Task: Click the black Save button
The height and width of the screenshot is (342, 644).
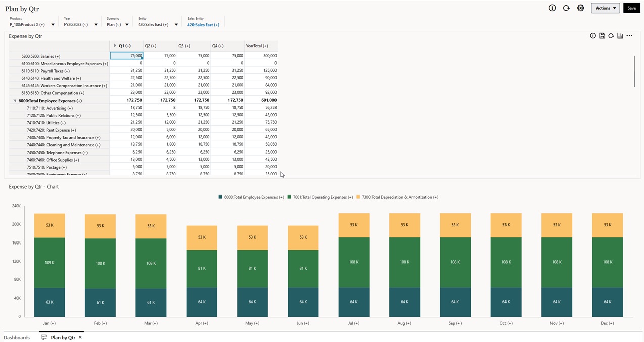Action: pos(632,8)
